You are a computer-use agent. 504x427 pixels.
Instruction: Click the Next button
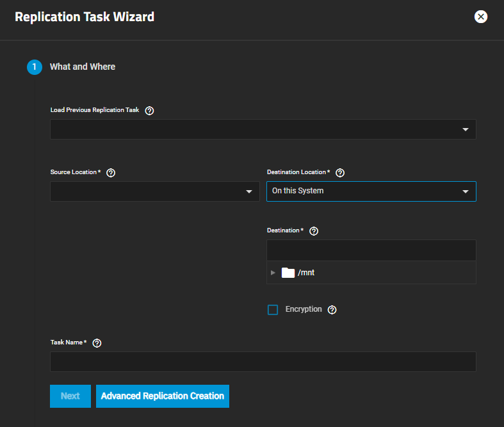[70, 396]
